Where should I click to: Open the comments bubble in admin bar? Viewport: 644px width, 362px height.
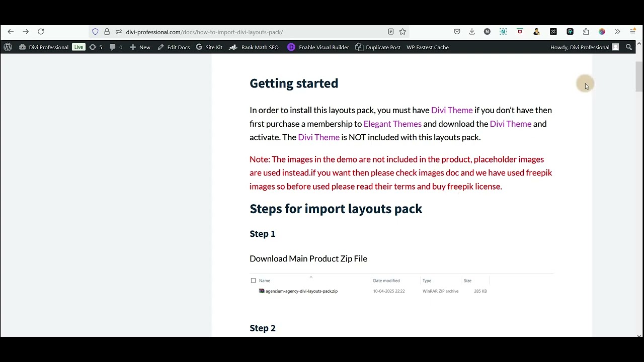coord(116,47)
